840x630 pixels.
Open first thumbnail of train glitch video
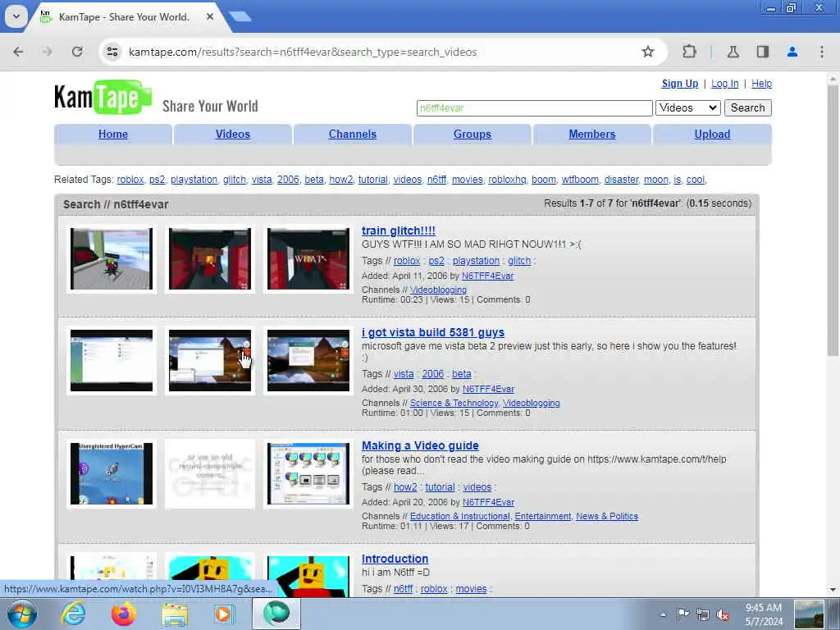pyautogui.click(x=112, y=258)
